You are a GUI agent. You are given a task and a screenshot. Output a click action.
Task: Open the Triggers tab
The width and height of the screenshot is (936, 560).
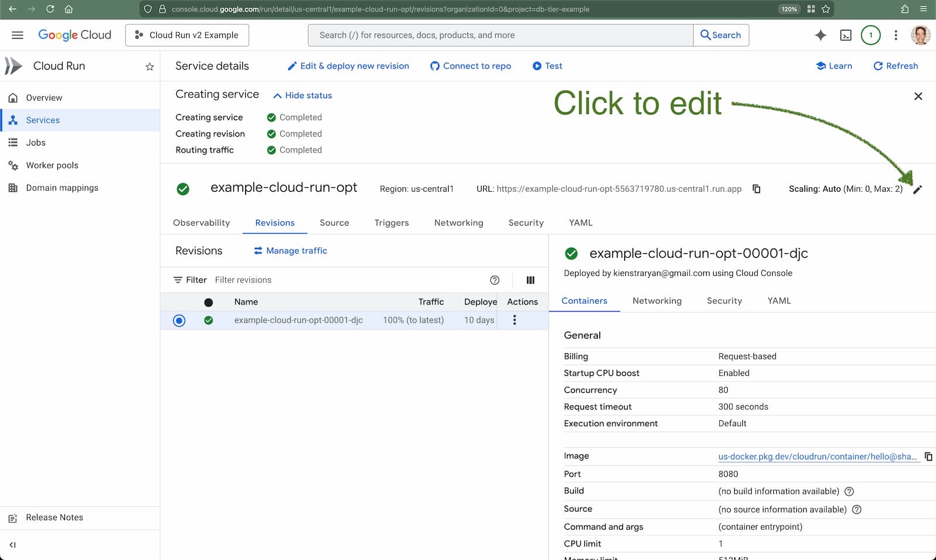click(391, 223)
